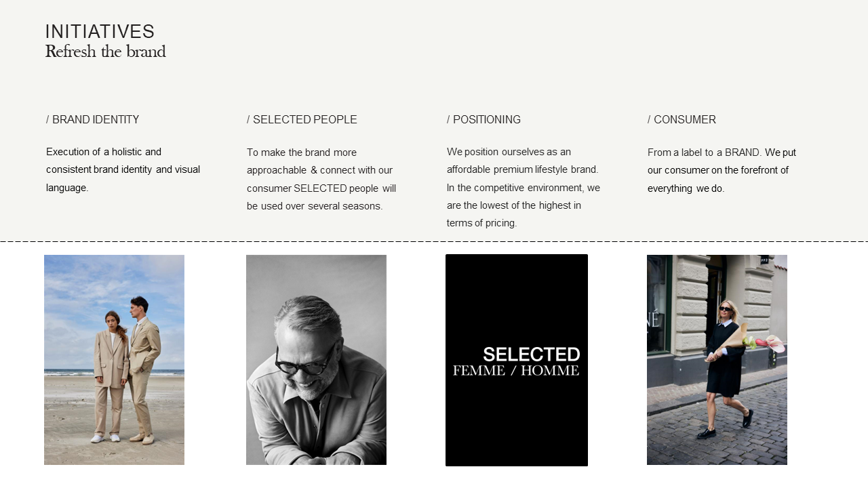Select the "From a label to a BRAND" paragraph
868x488 pixels.
(722, 170)
